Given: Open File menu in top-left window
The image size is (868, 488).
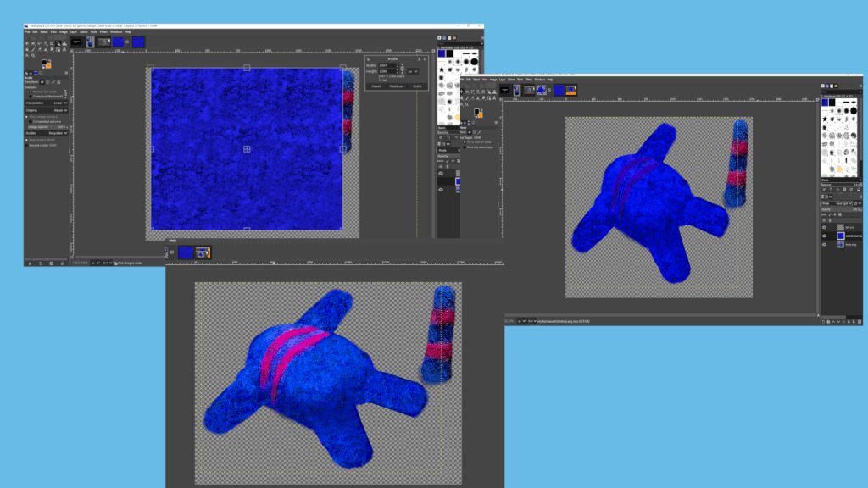Looking at the screenshot, I should [27, 31].
